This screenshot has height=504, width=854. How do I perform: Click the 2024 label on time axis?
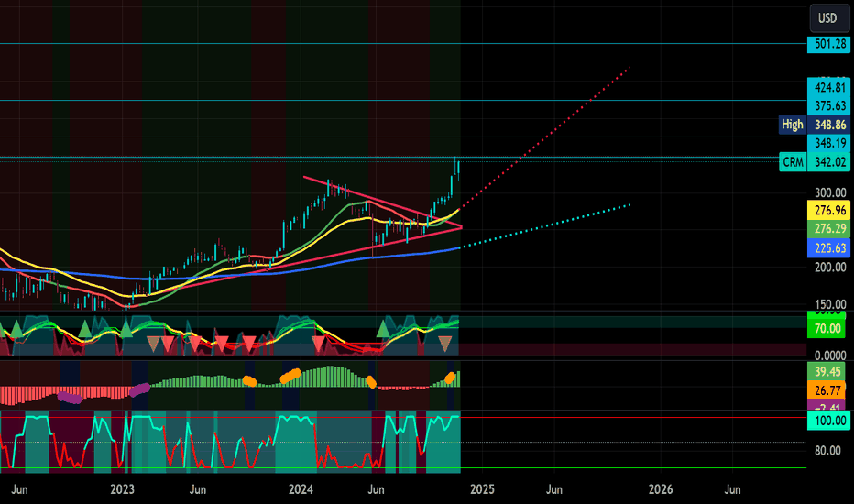tap(301, 489)
